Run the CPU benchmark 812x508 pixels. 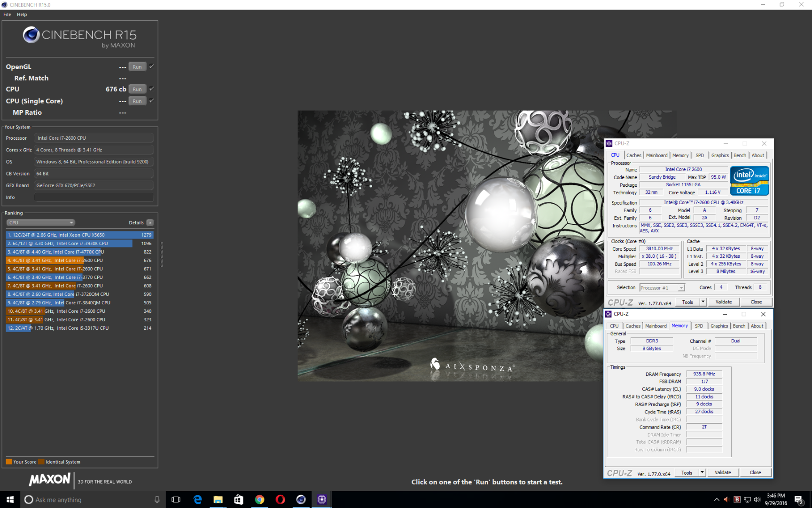[x=137, y=89]
